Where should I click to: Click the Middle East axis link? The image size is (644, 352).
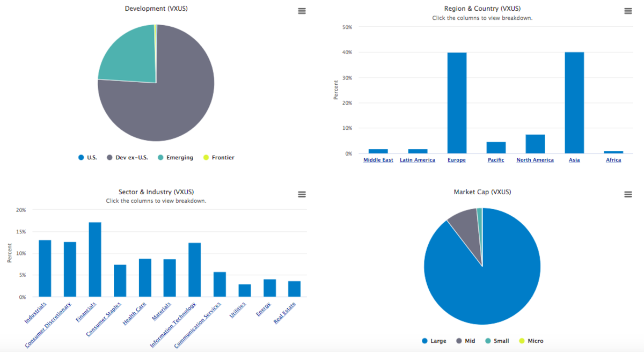coord(378,160)
